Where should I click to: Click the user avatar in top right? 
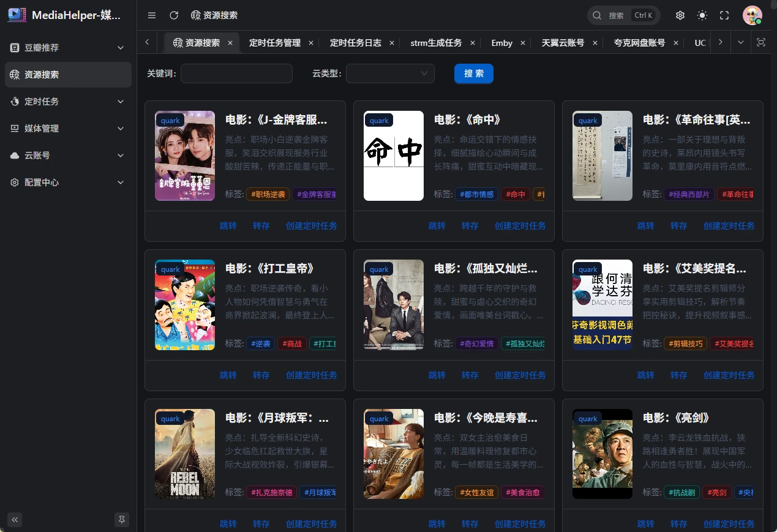click(752, 15)
